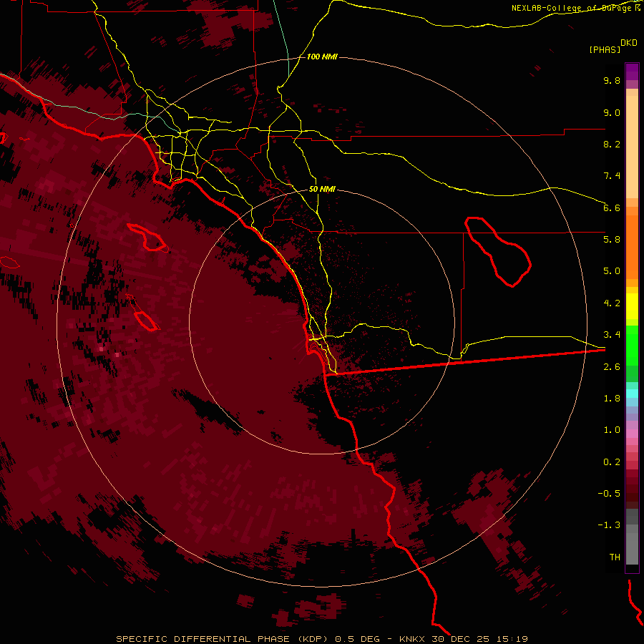The height and width of the screenshot is (644, 644).
Task: Click the TH threshold label
Action: click(615, 557)
